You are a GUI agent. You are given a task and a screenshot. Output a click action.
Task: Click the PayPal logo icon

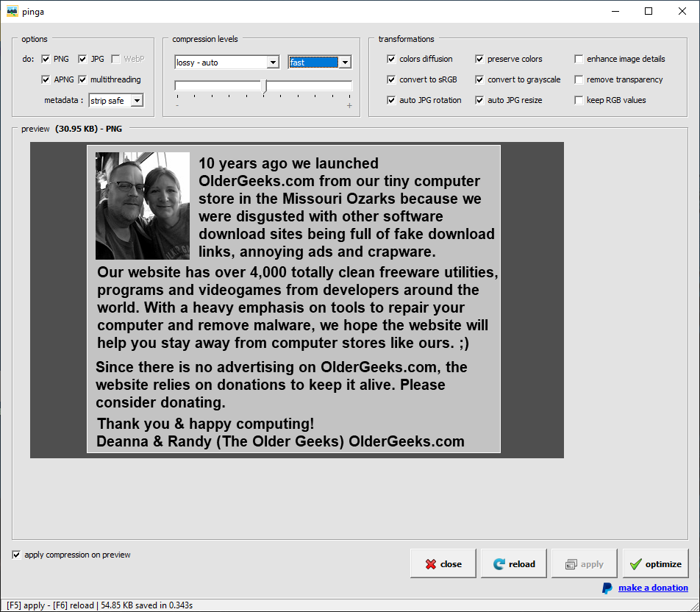click(x=607, y=588)
